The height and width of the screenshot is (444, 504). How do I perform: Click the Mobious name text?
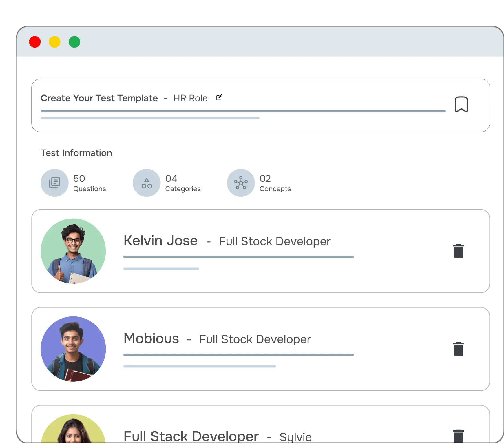click(151, 339)
